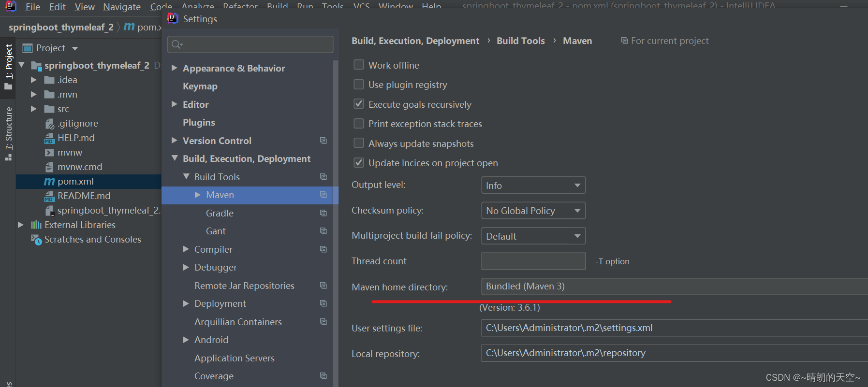This screenshot has height=387, width=868.
Task: Click the mvnw script file icon
Action: [49, 153]
